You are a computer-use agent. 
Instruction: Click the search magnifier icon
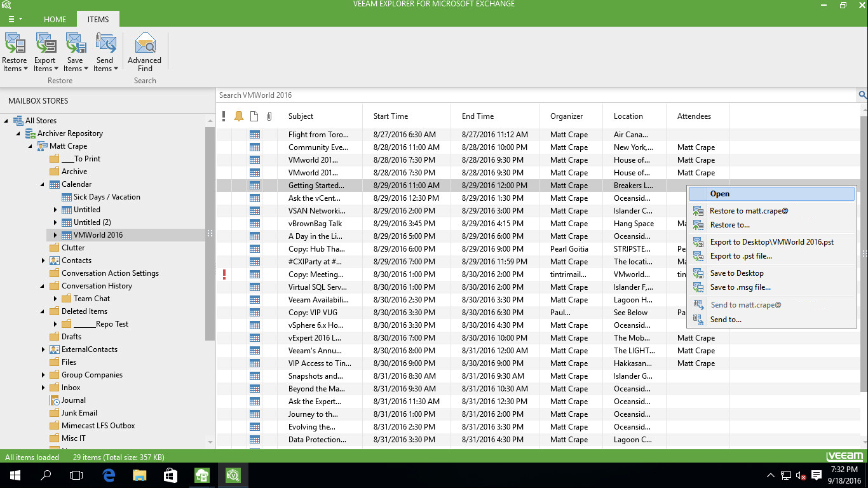863,95
